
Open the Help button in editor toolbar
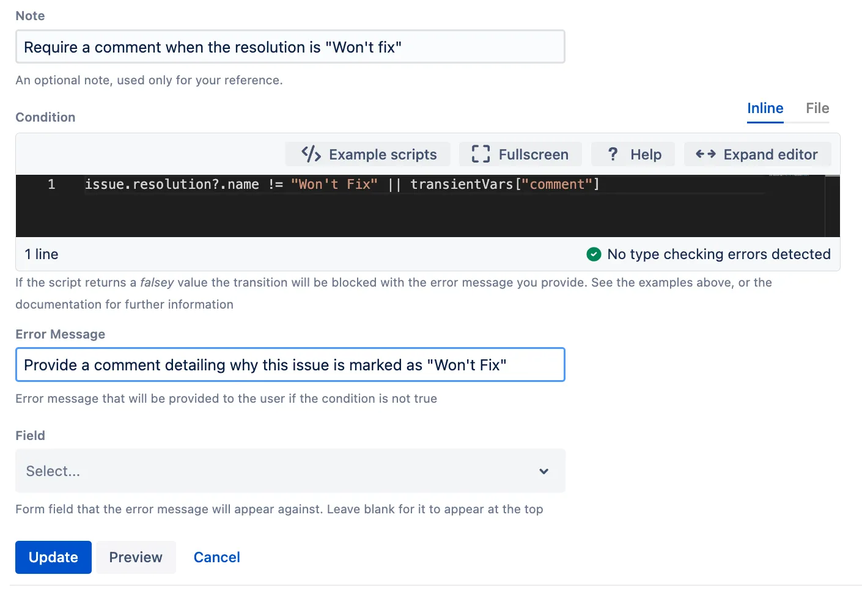633,154
